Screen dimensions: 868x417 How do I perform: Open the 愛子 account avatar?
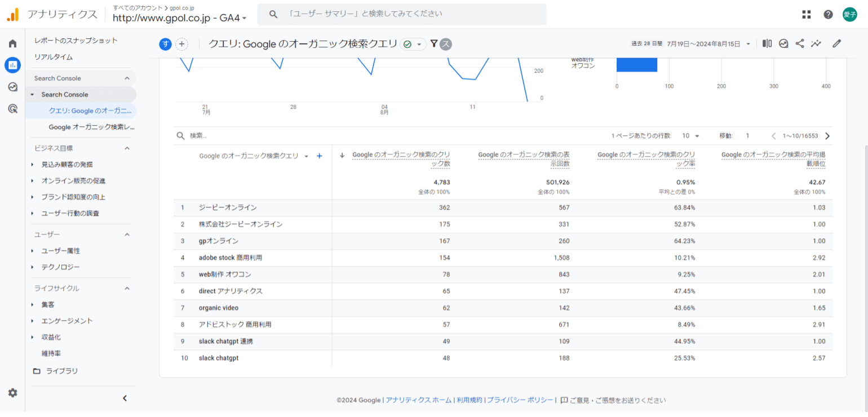pyautogui.click(x=850, y=15)
